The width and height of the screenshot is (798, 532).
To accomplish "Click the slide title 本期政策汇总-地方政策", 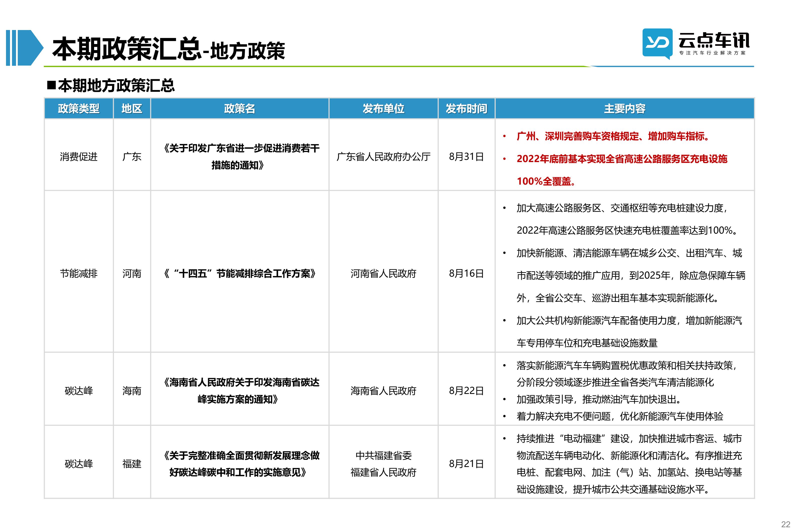I will pyautogui.click(x=169, y=49).
